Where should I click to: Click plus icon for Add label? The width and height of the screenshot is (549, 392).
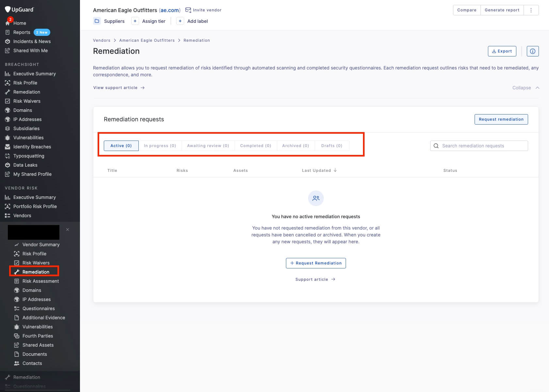180,21
